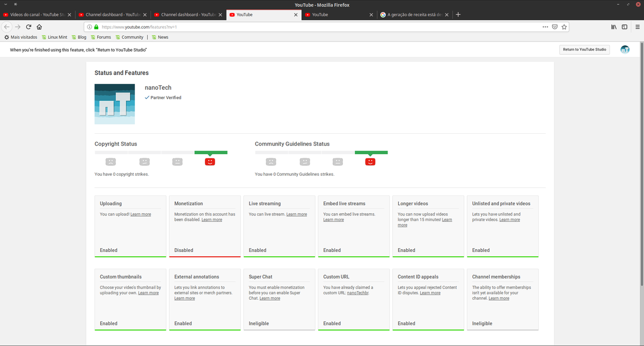Click Learn more in Super Chat card
Screen dimensions: 644x346
[x=269, y=298]
